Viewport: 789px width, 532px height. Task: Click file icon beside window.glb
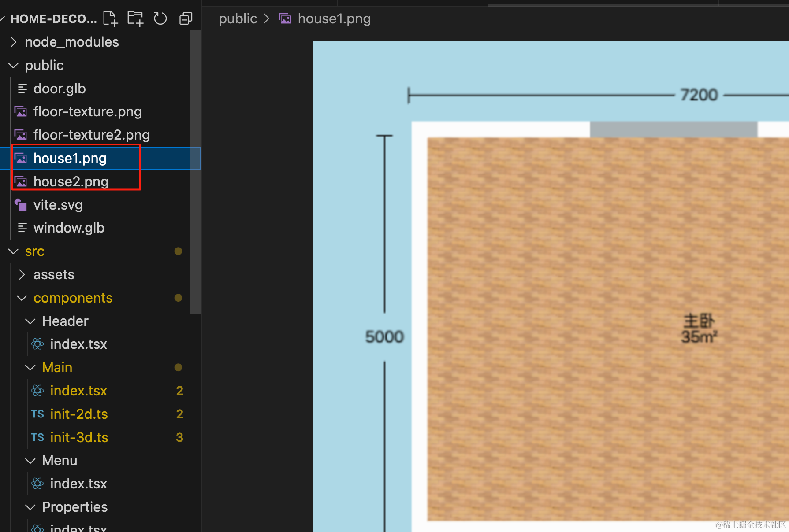[x=22, y=228]
